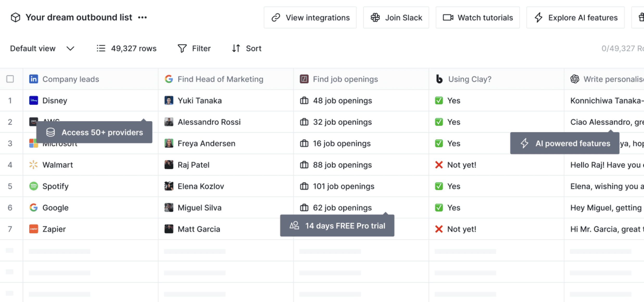Click the Google logo in row 6
The image size is (644, 302).
pyautogui.click(x=34, y=207)
